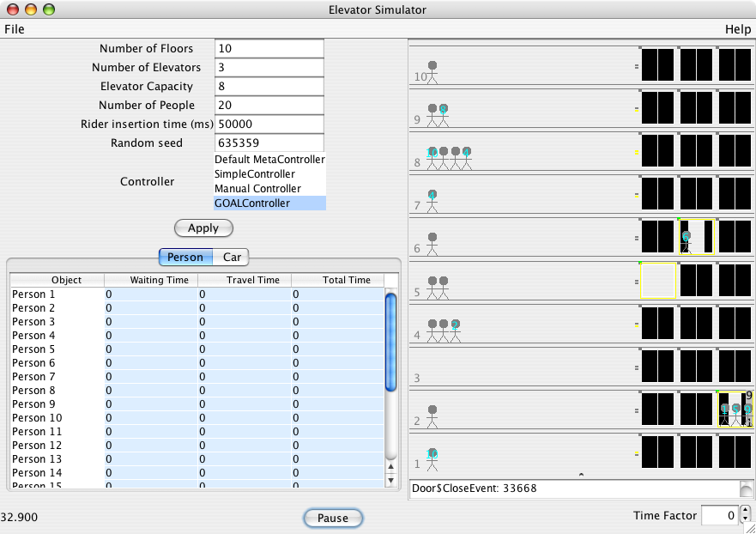Click the lone person waiting on floor 10
The image size is (756, 534).
point(432,71)
